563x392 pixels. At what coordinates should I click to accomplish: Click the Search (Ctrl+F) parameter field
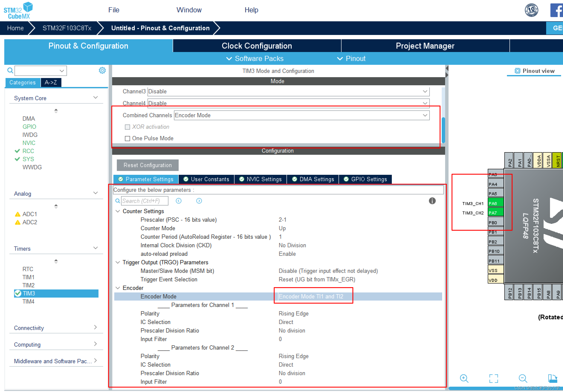pos(145,201)
